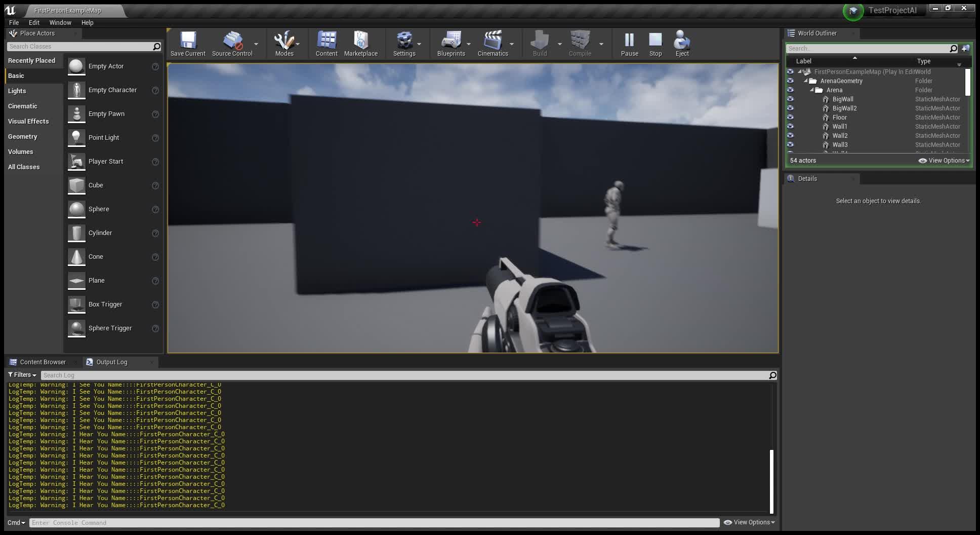
Task: Open the Window menu
Action: point(60,22)
